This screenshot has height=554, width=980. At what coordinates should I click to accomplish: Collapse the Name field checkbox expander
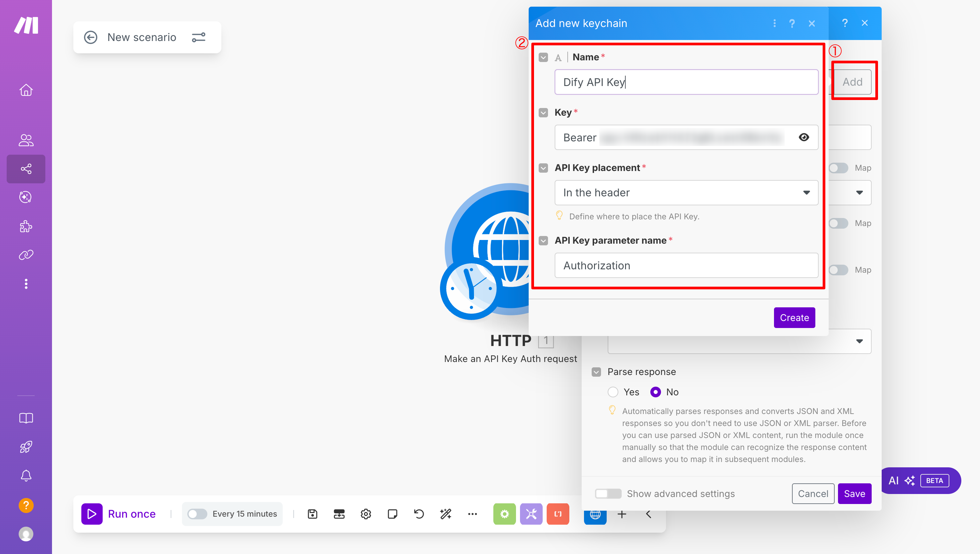543,57
